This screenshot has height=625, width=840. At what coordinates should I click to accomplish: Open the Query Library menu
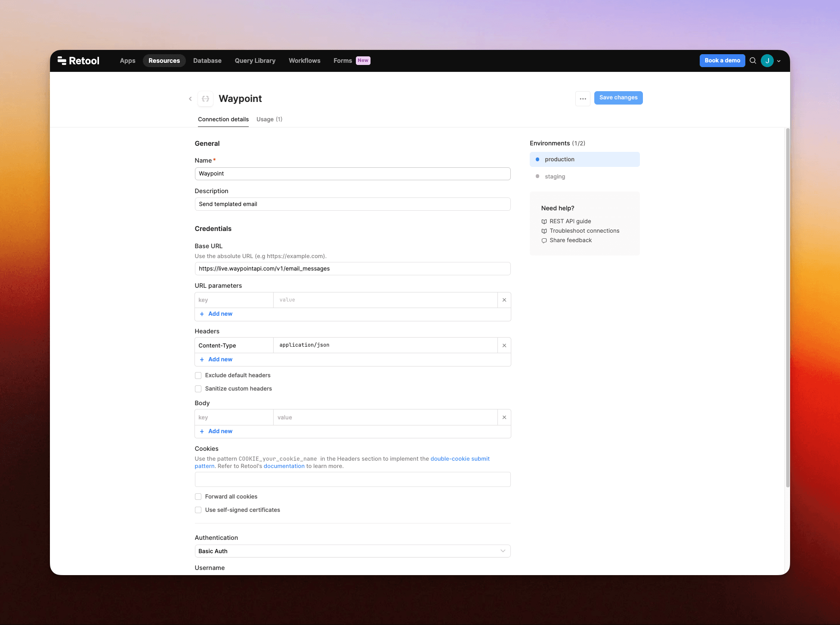(x=255, y=61)
